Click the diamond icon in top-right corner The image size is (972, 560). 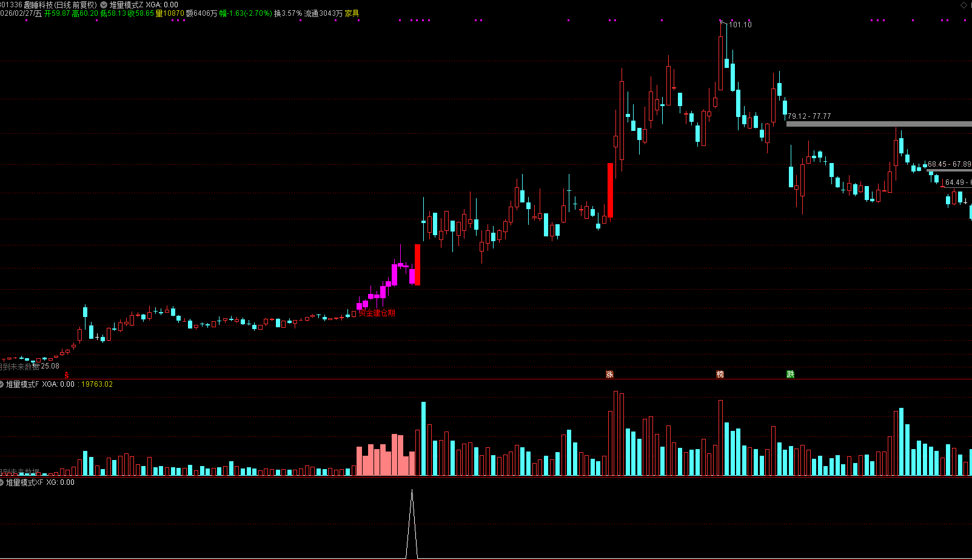(x=964, y=5)
